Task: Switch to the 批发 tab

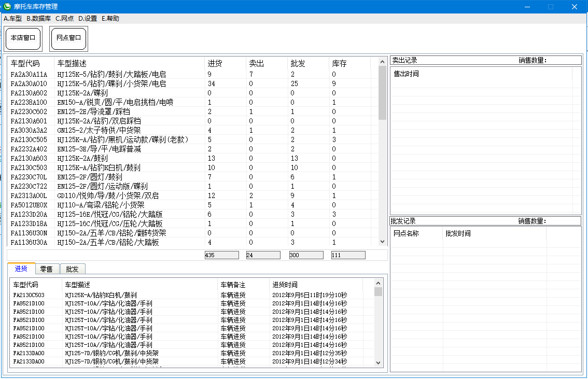Action: click(x=73, y=269)
